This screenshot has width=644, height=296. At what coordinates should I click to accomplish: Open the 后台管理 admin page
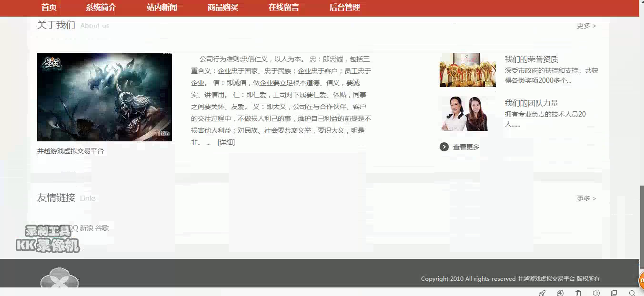point(345,8)
